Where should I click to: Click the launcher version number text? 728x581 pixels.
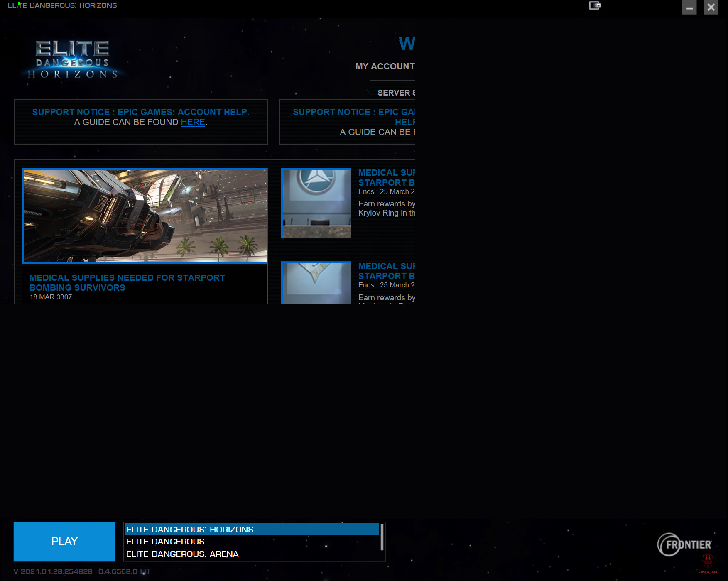(81, 571)
